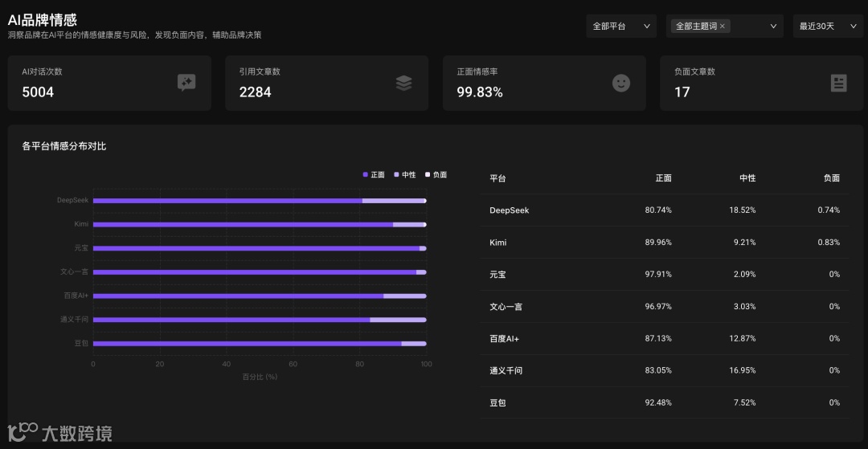The width and height of the screenshot is (868, 449).
Task: Click the 3.03% value in 文心一言 row
Action: point(744,306)
